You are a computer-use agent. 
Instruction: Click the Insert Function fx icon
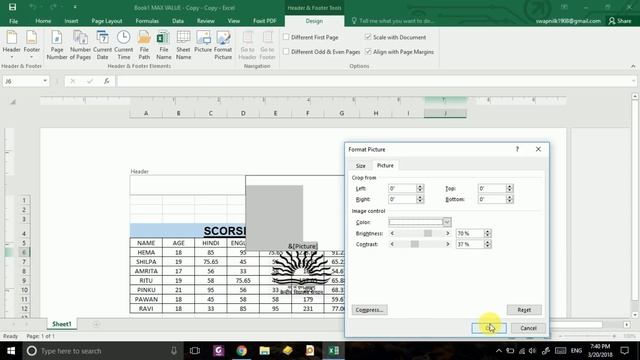click(x=107, y=81)
